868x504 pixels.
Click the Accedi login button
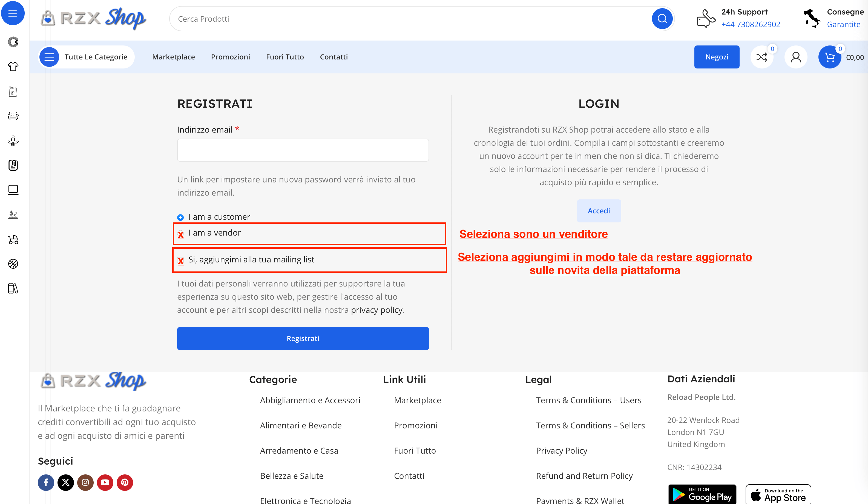click(x=599, y=211)
